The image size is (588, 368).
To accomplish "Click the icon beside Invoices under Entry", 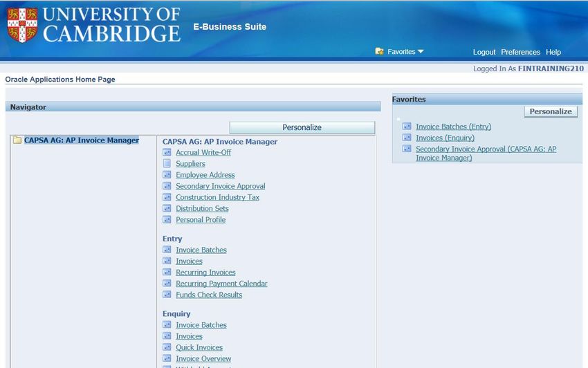I will pos(167,261).
